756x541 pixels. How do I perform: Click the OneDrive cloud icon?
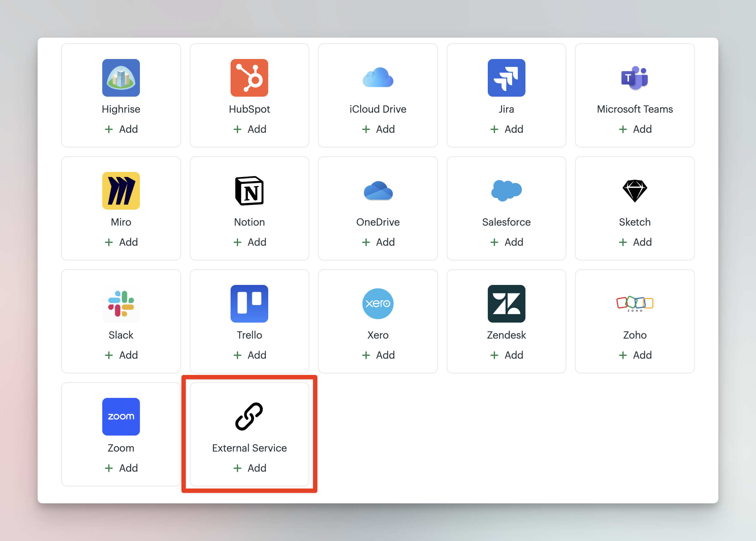coord(378,190)
